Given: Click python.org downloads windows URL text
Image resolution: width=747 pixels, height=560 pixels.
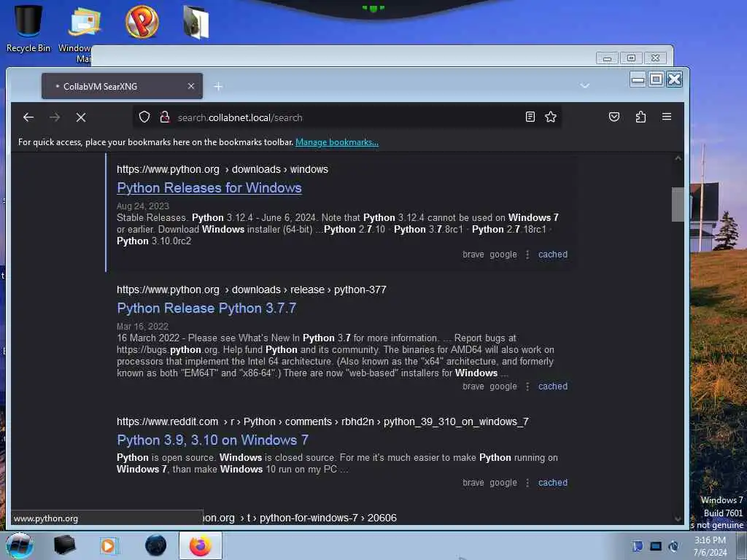Looking at the screenshot, I should [222, 169].
